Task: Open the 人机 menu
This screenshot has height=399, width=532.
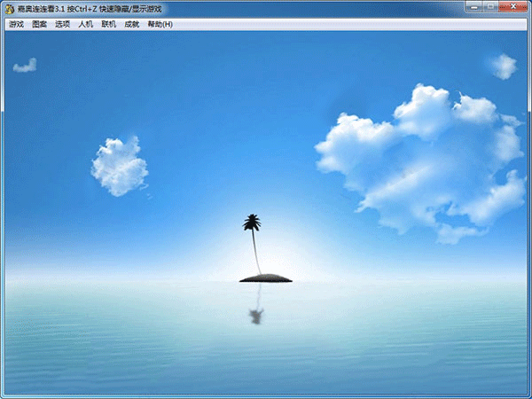Action: pos(85,24)
